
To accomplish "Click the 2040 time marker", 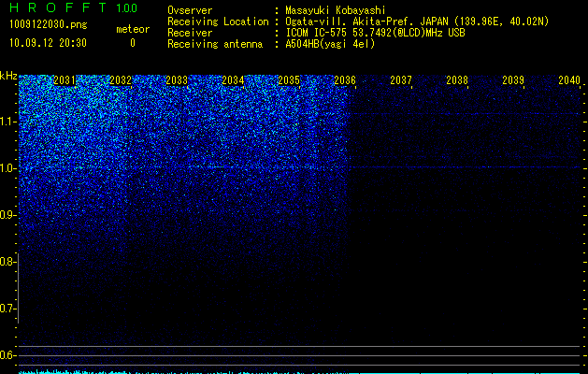I will pyautogui.click(x=569, y=80).
